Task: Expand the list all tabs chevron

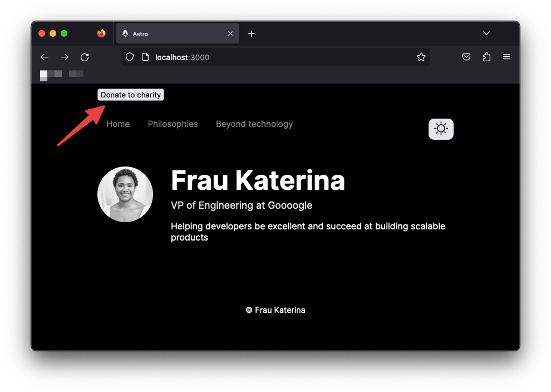Action: pyautogui.click(x=486, y=33)
